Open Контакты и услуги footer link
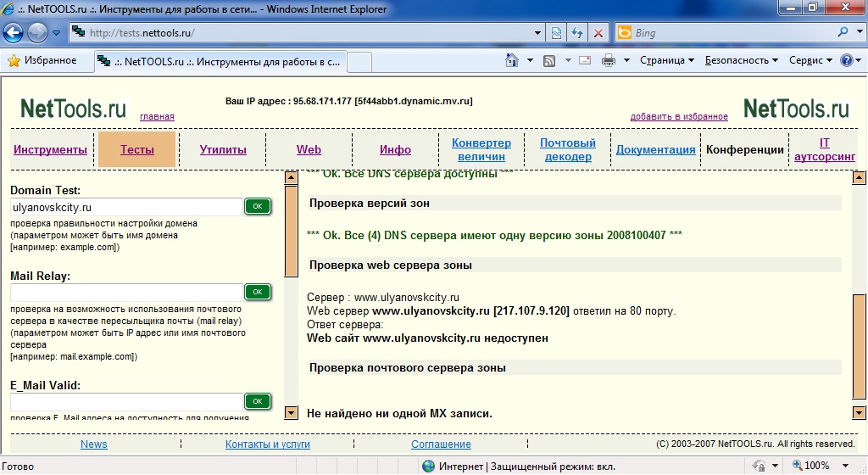Image resolution: width=868 pixels, height=475 pixels. point(267,444)
